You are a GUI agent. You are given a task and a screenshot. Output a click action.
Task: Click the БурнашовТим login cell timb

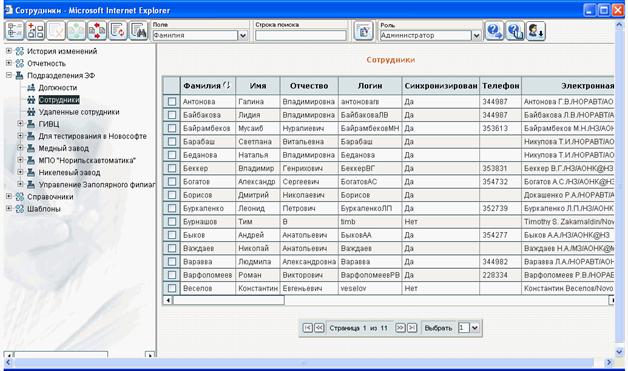[370, 222]
